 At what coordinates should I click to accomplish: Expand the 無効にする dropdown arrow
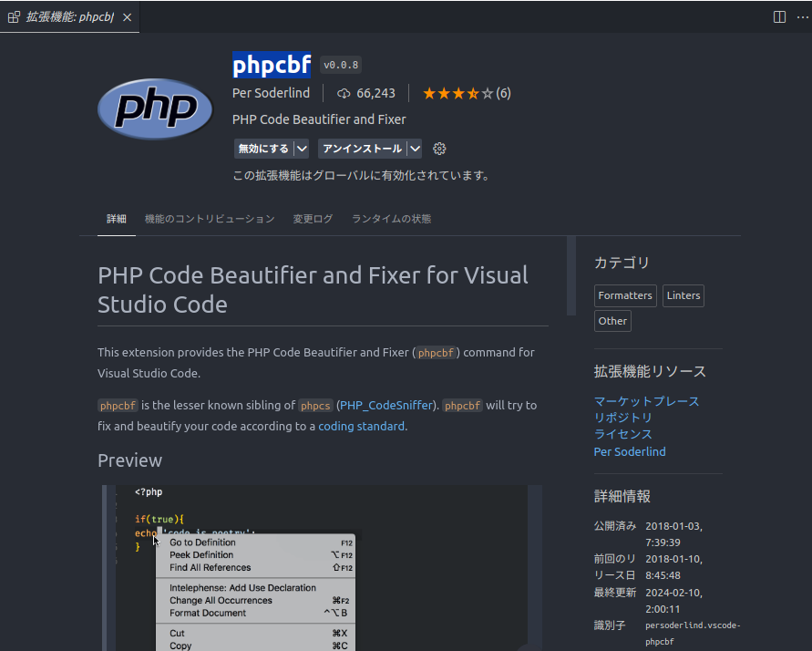pos(302,149)
